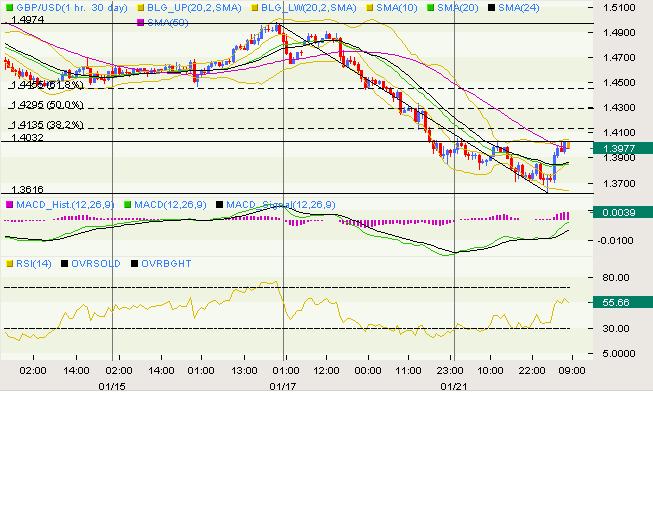Image resolution: width=653 pixels, height=512 pixels.
Task: Click the black OVRSOLD legend marker
Action: [x=66, y=262]
